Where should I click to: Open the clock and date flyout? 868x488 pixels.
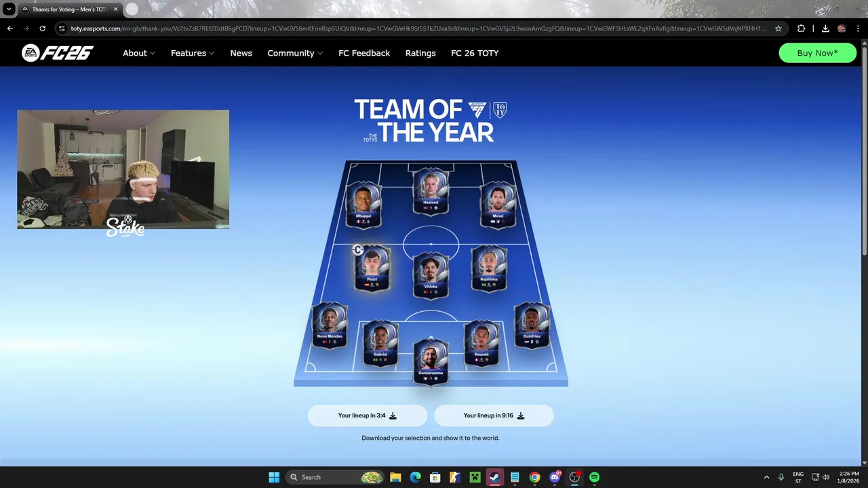tap(849, 477)
